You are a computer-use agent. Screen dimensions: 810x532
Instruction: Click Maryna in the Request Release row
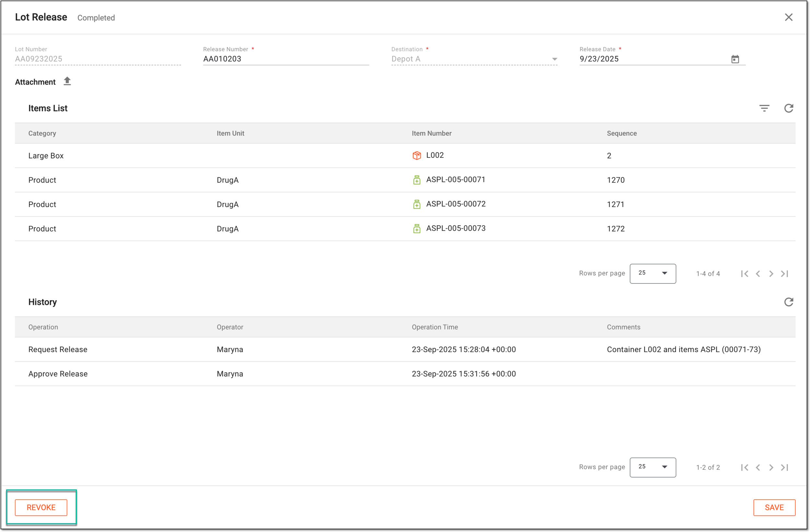(x=230, y=350)
